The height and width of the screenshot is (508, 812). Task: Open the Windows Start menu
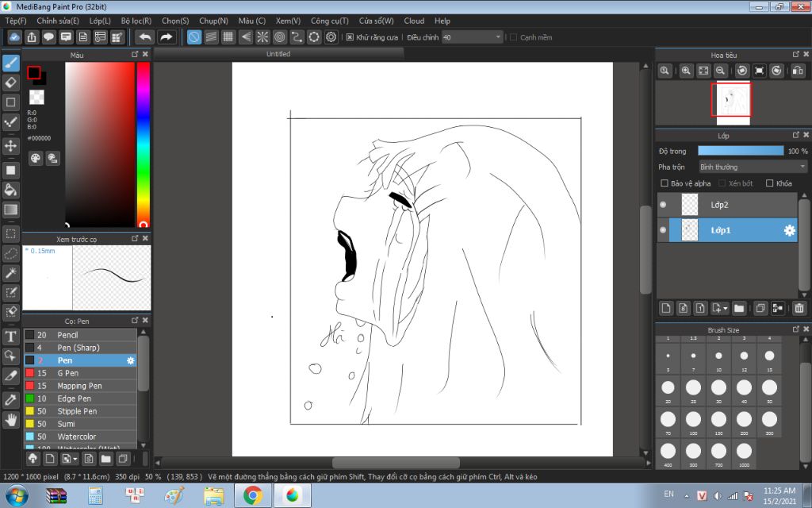click(x=17, y=496)
